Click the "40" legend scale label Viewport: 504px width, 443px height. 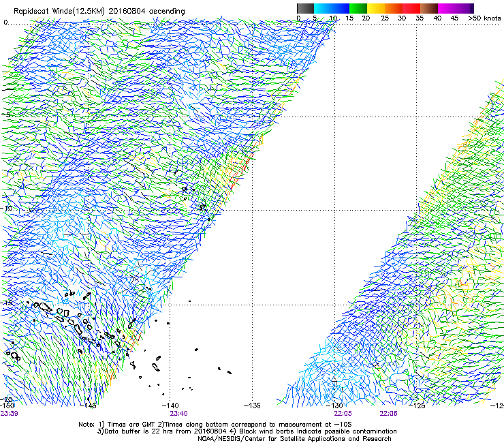coord(437,18)
